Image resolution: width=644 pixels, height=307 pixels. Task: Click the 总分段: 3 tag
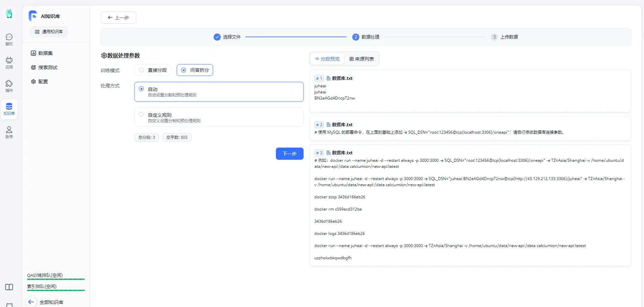147,137
